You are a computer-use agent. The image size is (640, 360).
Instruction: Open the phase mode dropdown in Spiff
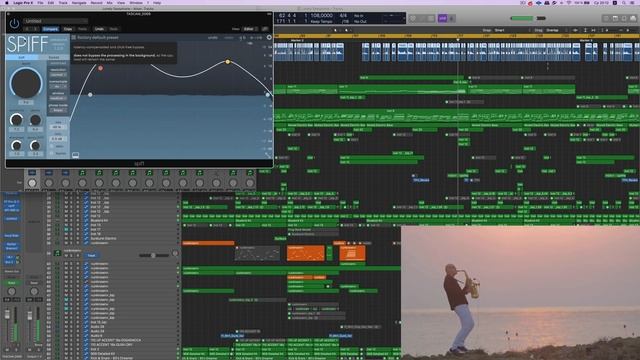click(x=58, y=110)
